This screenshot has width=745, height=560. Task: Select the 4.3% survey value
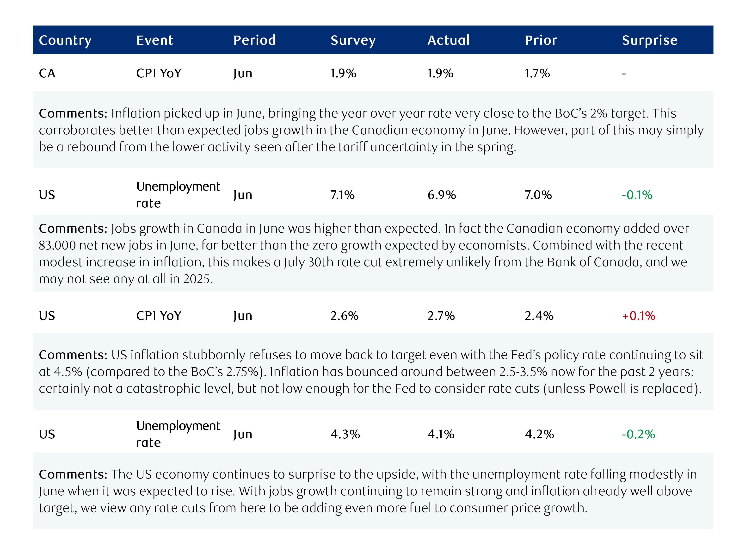point(345,434)
